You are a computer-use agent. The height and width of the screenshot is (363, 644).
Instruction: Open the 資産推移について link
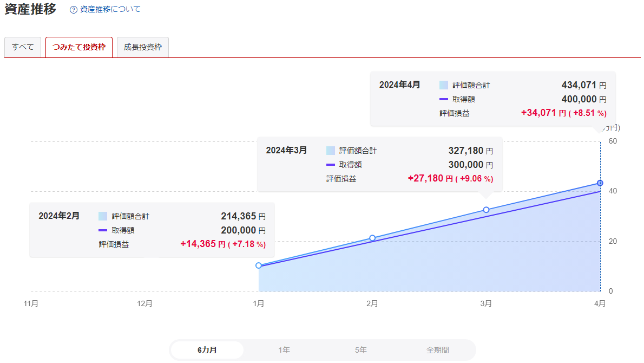(x=110, y=10)
